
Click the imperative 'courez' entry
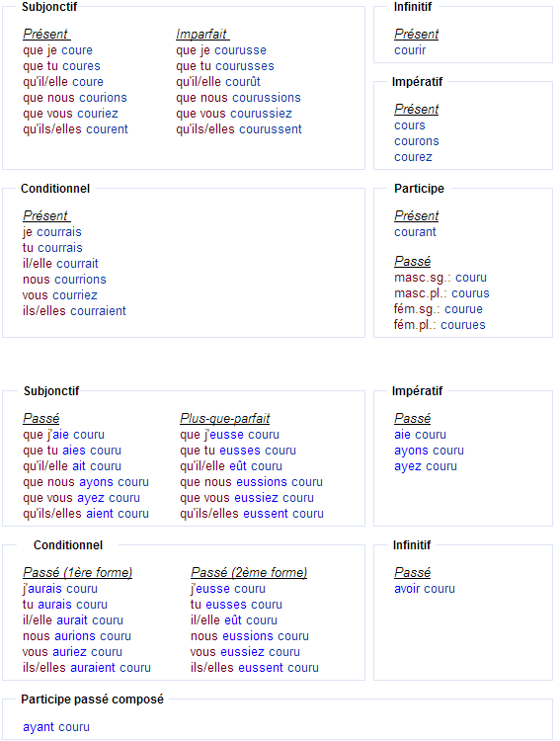[x=413, y=157]
